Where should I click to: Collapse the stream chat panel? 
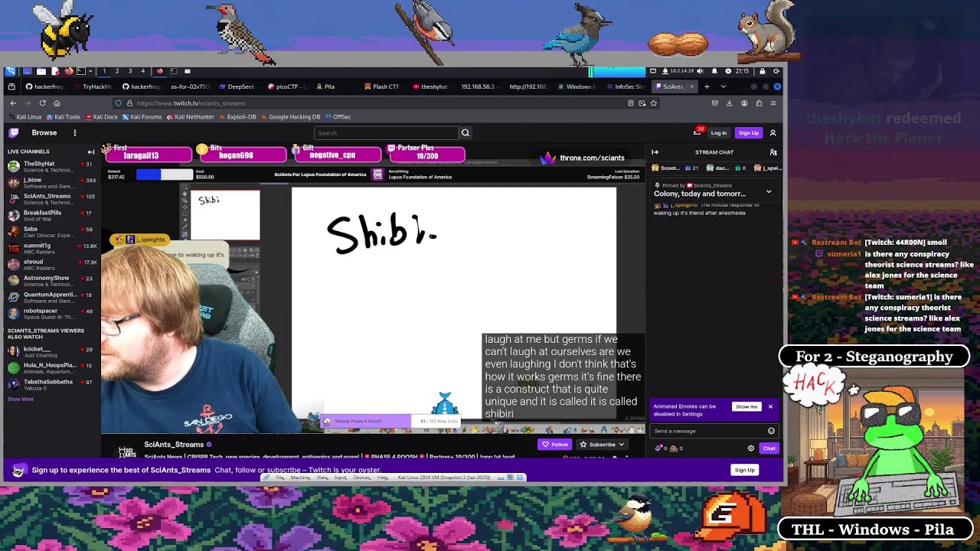[x=655, y=152]
